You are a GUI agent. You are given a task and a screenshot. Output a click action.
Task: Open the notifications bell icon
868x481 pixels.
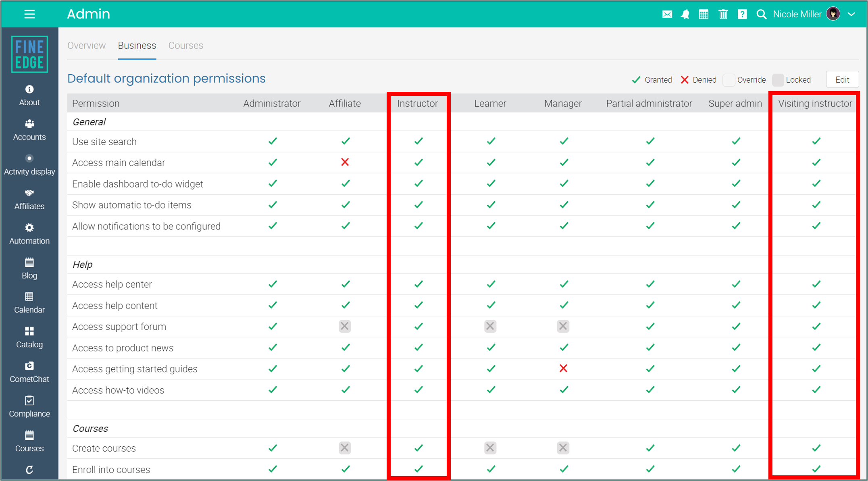[685, 15]
